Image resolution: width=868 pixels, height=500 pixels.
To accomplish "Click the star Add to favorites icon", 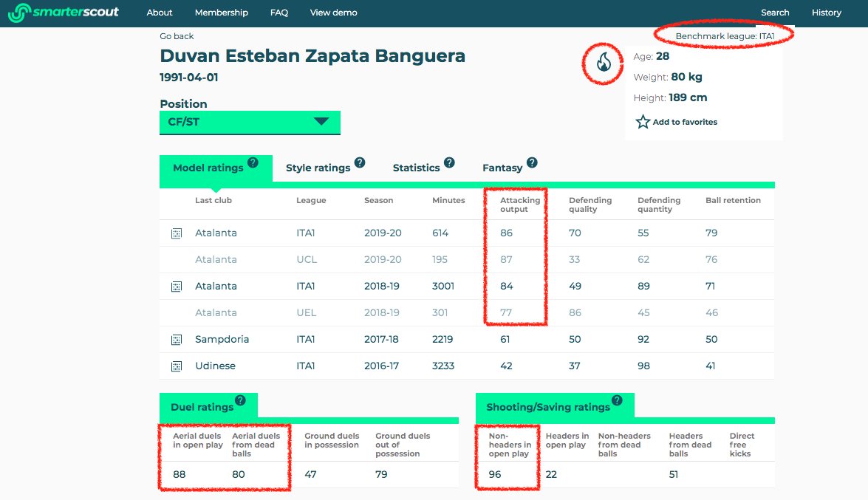I will (x=642, y=122).
